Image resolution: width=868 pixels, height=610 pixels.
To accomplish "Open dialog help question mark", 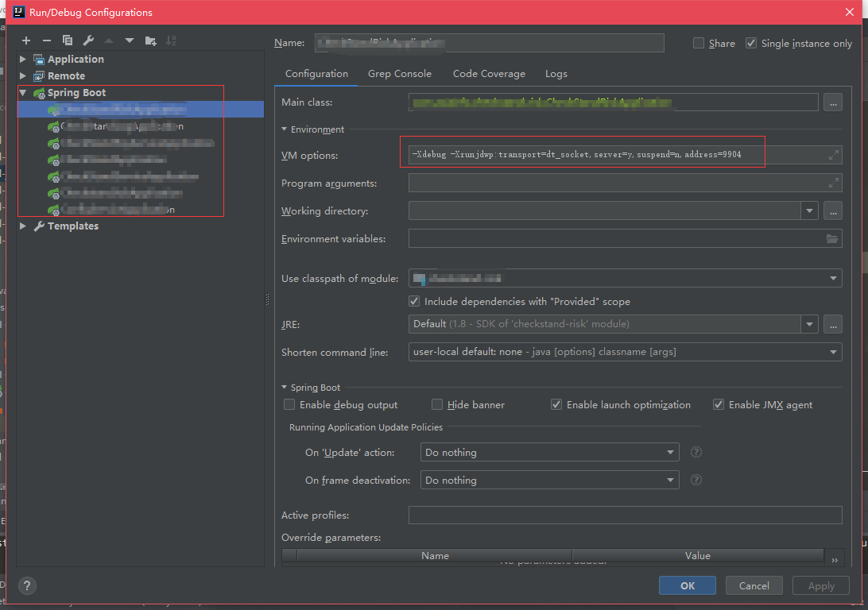I will coord(27,585).
